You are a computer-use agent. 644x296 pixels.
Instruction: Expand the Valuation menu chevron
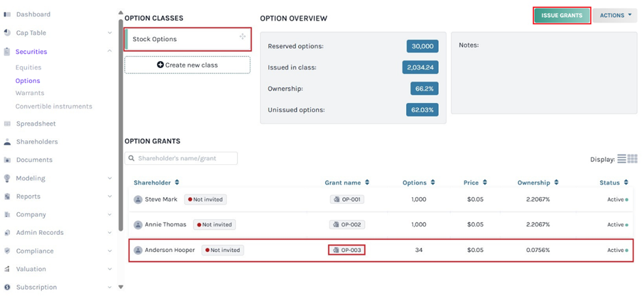click(x=110, y=269)
